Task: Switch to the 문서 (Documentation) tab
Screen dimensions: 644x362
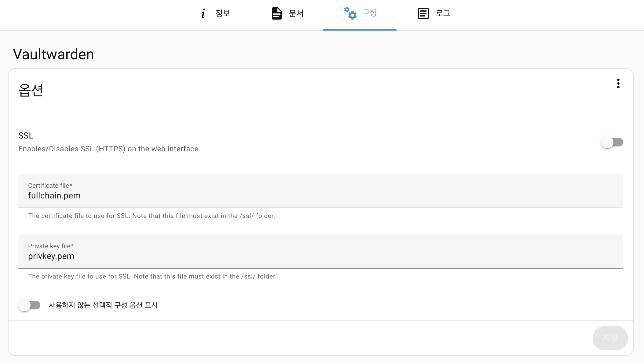Action: pos(287,14)
